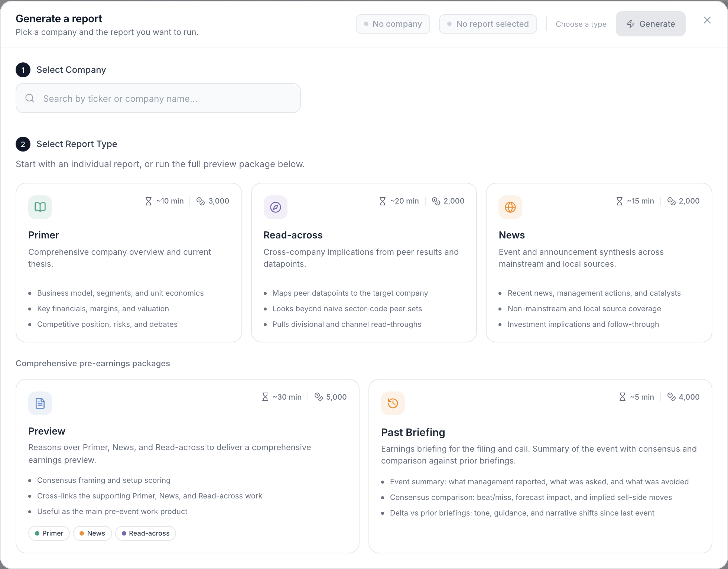The height and width of the screenshot is (569, 728).
Task: Click 'Consensus framing and setup scoring' bullet
Action: 104,480
